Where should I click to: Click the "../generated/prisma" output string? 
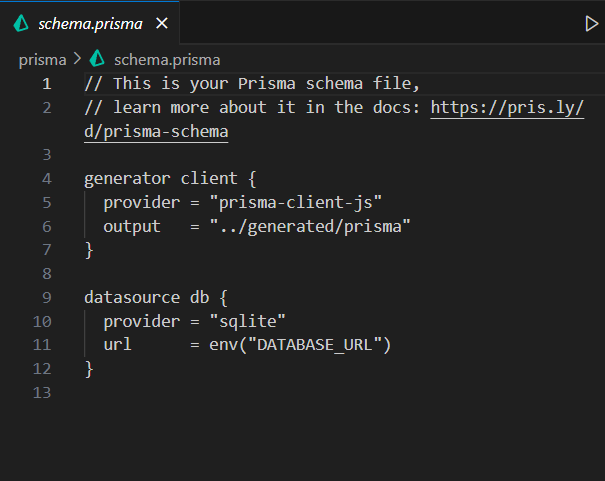[x=310, y=226]
